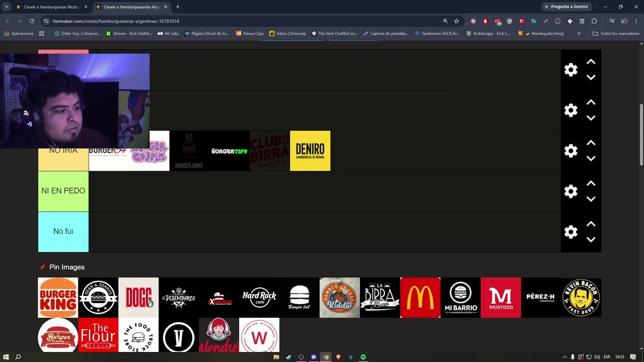Open the Chrome three-dot menu

[x=636, y=21]
